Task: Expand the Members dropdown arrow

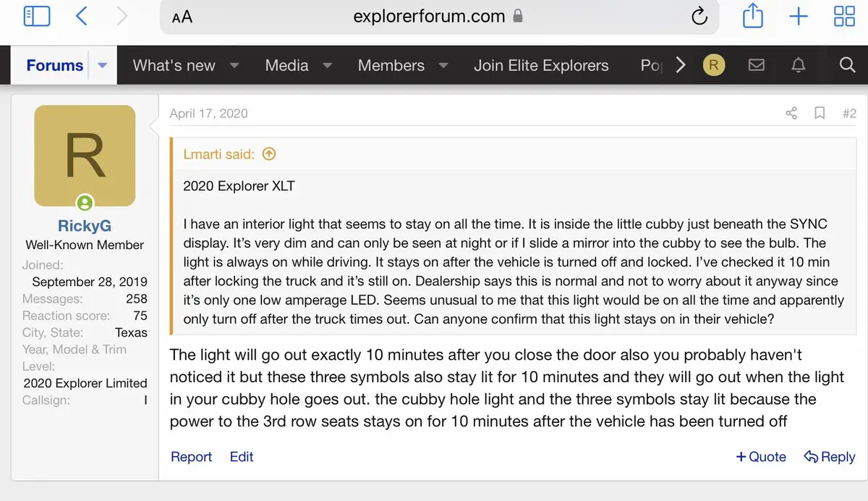Action: pos(443,65)
